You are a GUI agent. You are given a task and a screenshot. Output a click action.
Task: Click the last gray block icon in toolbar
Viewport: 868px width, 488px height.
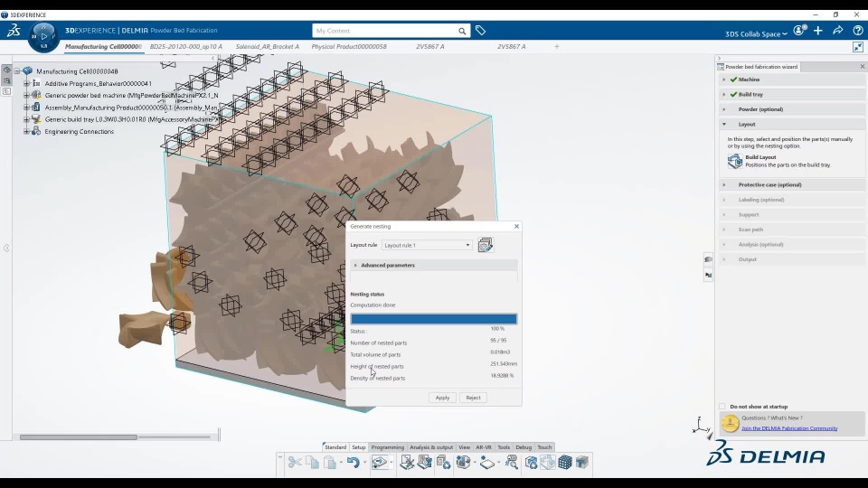tap(581, 462)
